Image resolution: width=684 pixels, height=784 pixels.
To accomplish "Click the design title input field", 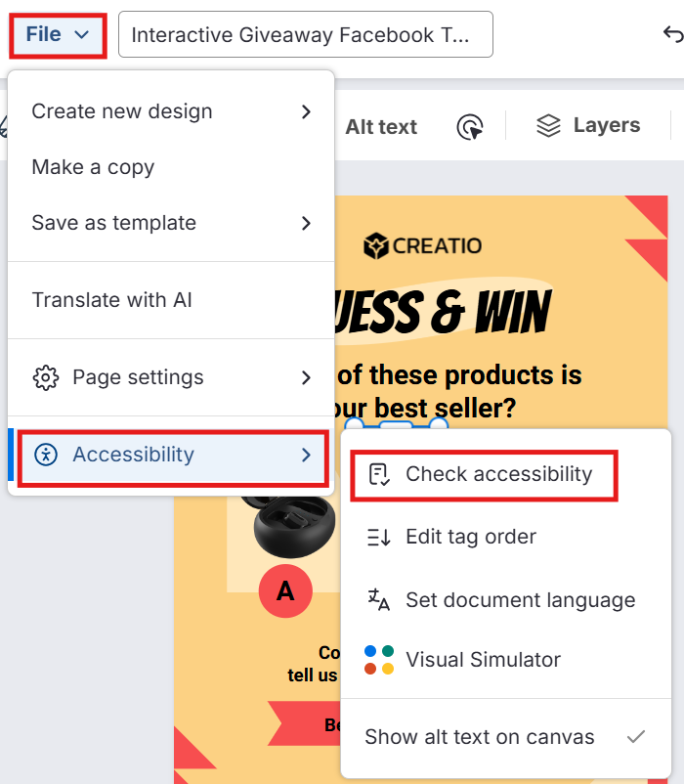I will [x=305, y=35].
